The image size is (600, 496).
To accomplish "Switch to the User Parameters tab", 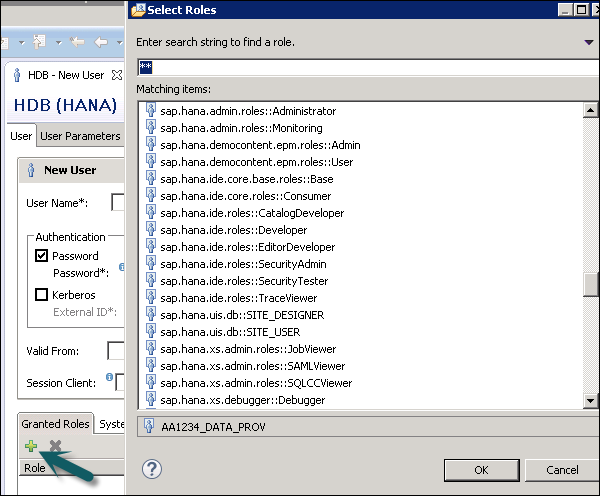I will tap(80, 136).
